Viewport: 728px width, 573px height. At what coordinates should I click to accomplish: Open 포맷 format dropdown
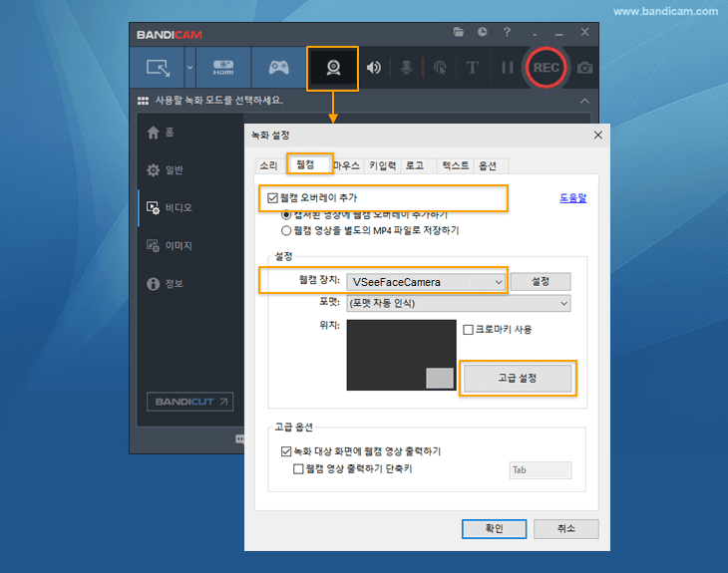(459, 303)
